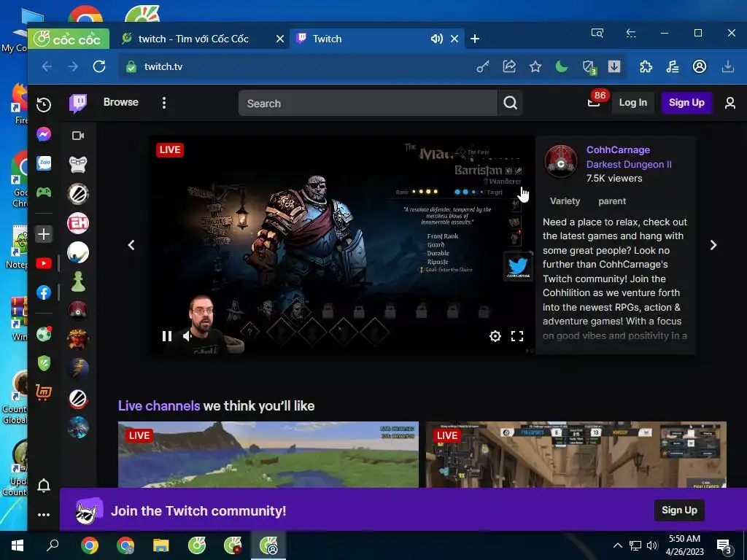The height and width of the screenshot is (560, 747).
Task: Go back to the previous page
Action: (x=47, y=66)
